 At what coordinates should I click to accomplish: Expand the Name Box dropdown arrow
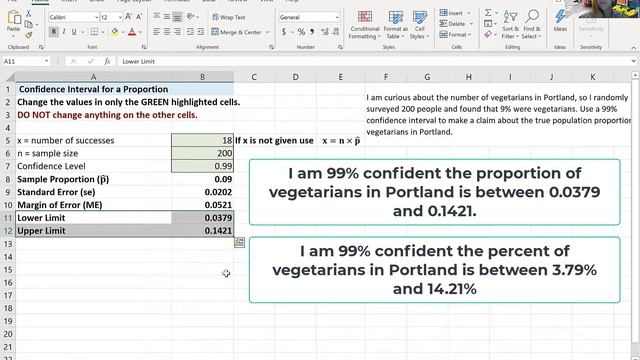tap(47, 61)
